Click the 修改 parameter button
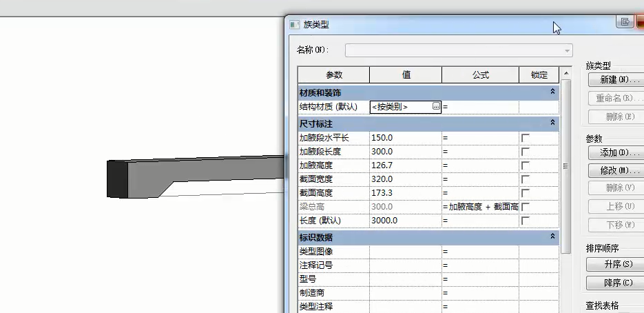644x313 pixels. pos(614,170)
